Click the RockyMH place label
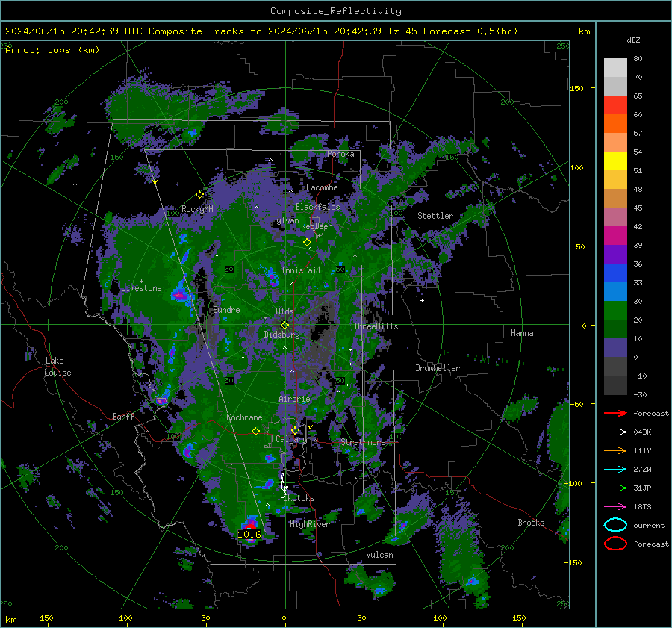The image size is (672, 628). coord(197,209)
